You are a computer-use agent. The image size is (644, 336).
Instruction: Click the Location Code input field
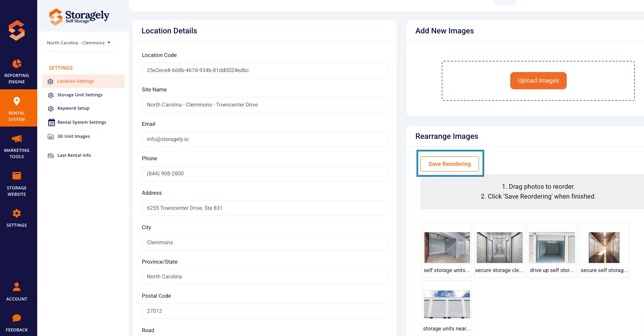pyautogui.click(x=264, y=70)
